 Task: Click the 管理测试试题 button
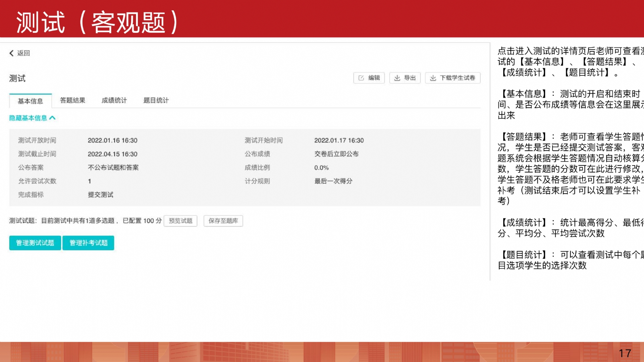(35, 243)
